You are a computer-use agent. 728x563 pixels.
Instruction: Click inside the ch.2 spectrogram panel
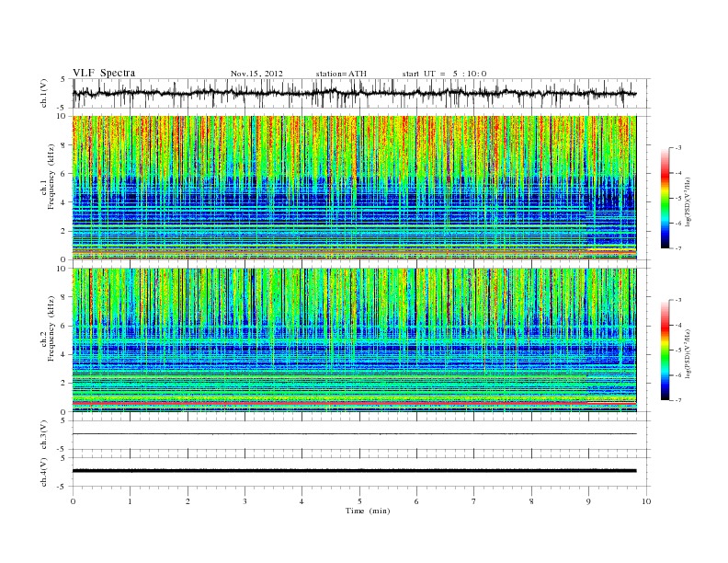click(x=354, y=340)
